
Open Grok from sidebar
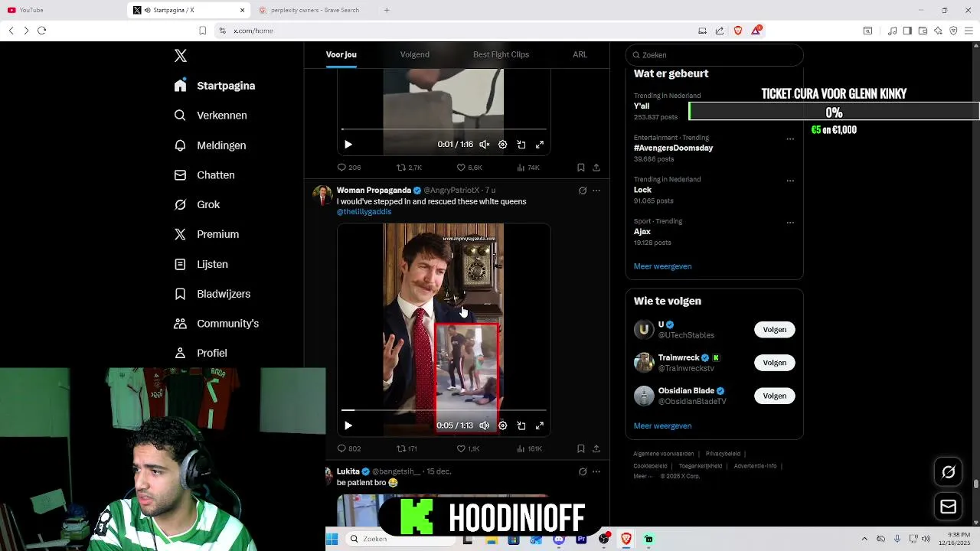point(197,204)
